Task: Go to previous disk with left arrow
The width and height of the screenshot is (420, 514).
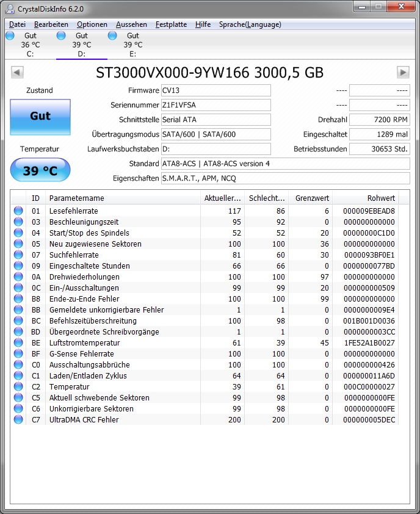Action: click(x=17, y=72)
